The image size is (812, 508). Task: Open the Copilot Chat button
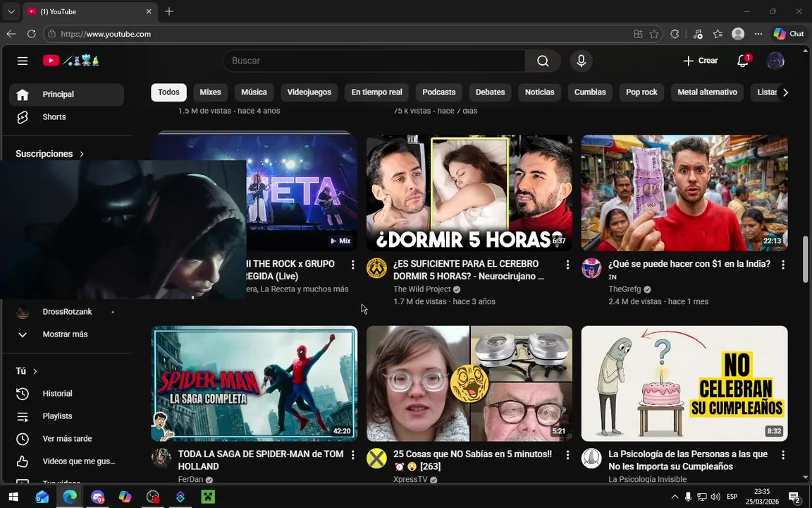789,34
